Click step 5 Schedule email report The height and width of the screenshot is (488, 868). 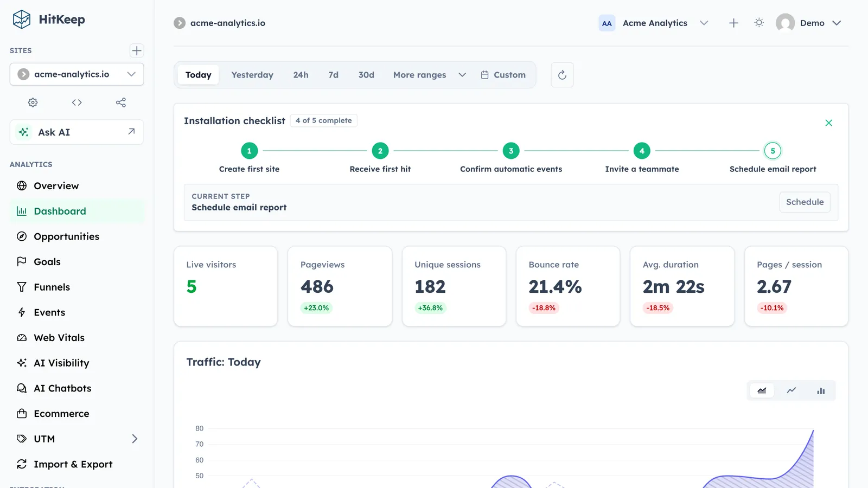(x=773, y=151)
